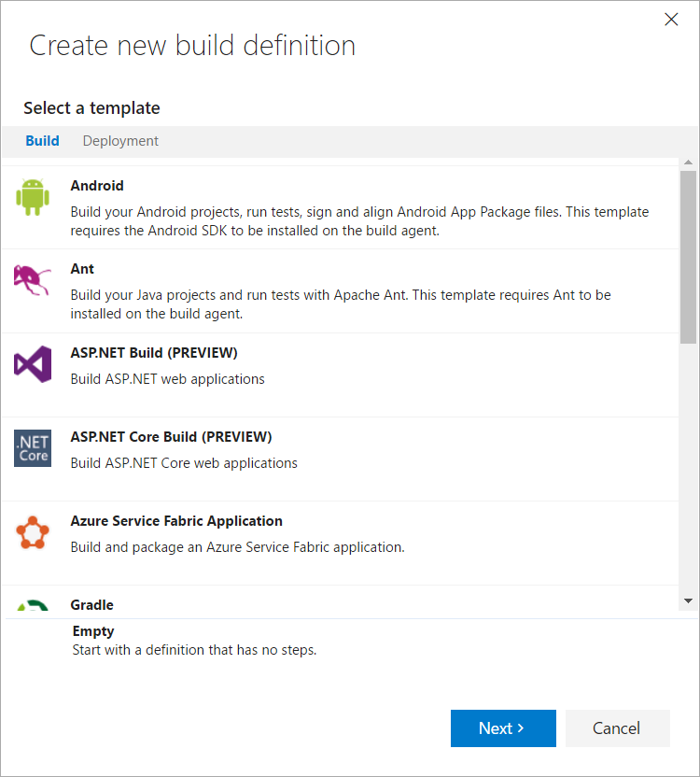Click the pink Apache Ant icon
The image size is (700, 777).
pos(33,280)
